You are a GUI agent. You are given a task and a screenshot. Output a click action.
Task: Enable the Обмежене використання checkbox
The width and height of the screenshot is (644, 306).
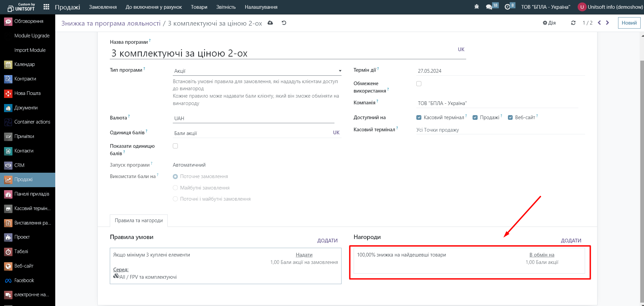click(x=419, y=84)
